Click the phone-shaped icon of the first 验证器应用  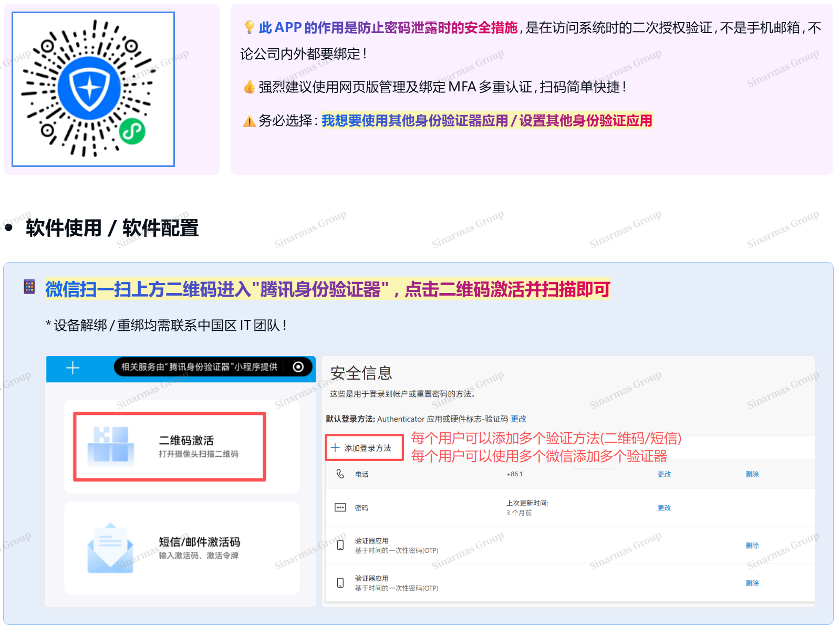click(x=340, y=546)
